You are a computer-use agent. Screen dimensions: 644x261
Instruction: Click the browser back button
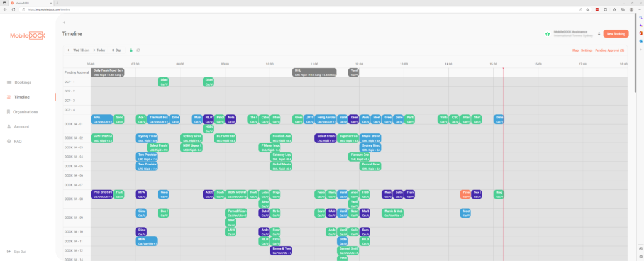click(x=5, y=9)
